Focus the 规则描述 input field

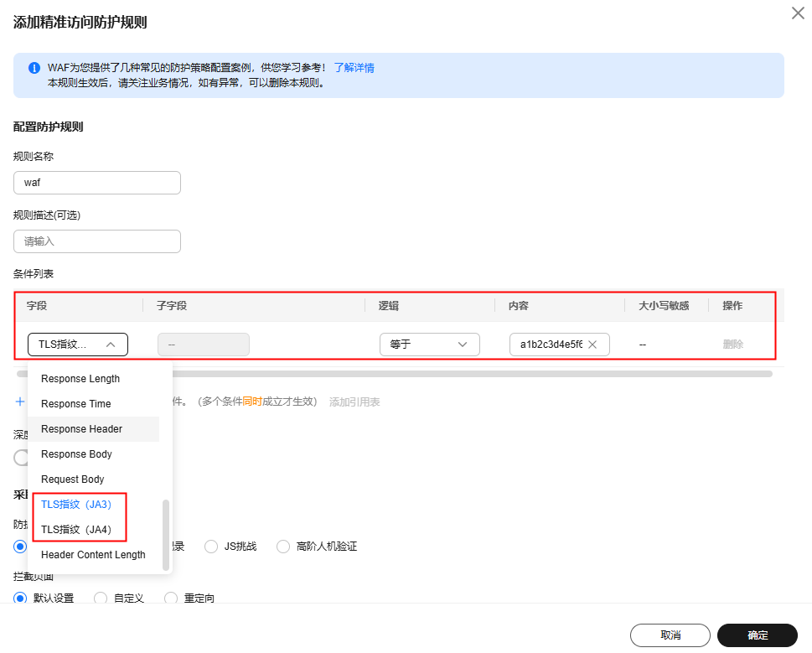click(97, 241)
